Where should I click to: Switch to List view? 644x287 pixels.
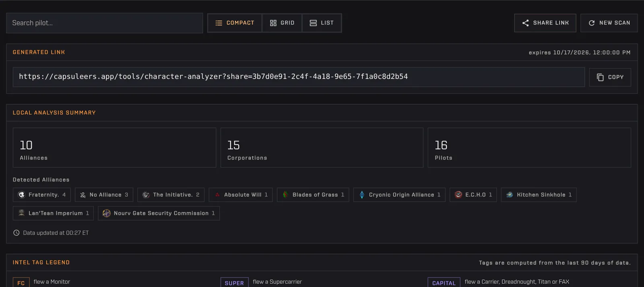(322, 23)
